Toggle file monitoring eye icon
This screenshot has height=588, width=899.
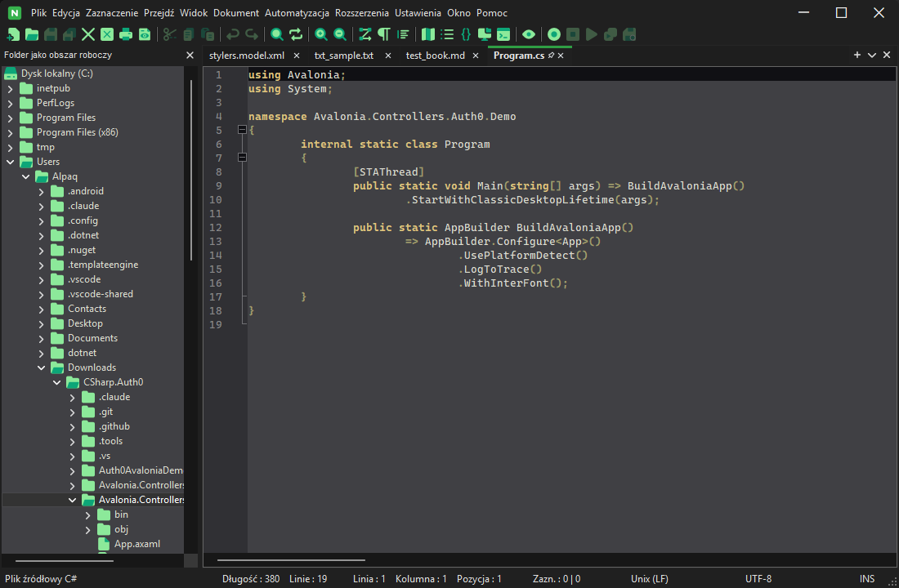tap(529, 34)
